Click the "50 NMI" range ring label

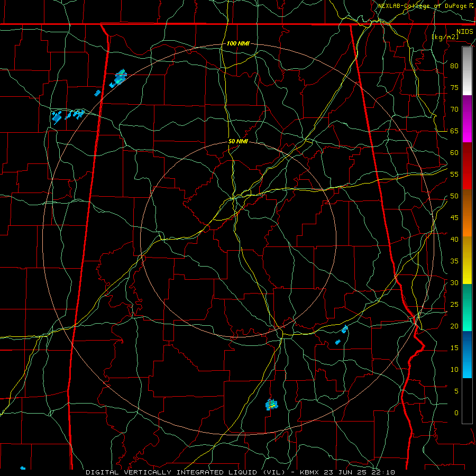tap(238, 141)
